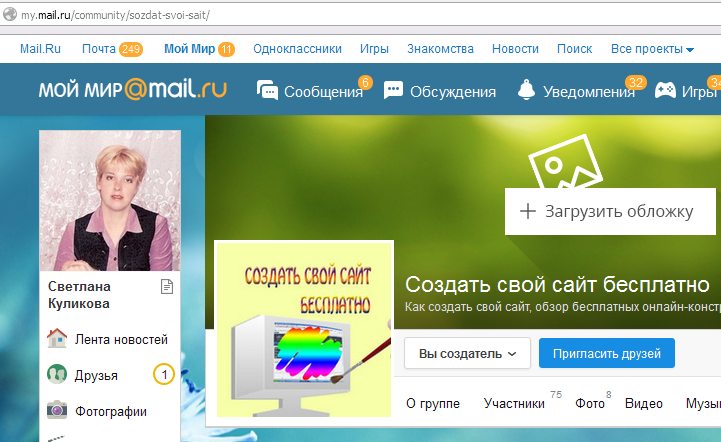Click the document icon next to Светлана Куликова
This screenshot has height=442, width=721.
coord(167,287)
